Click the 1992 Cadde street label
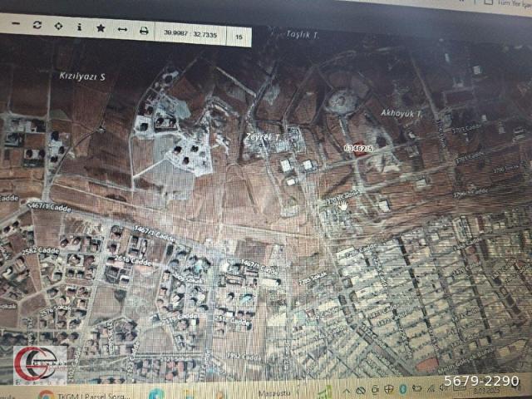 (x=244, y=357)
